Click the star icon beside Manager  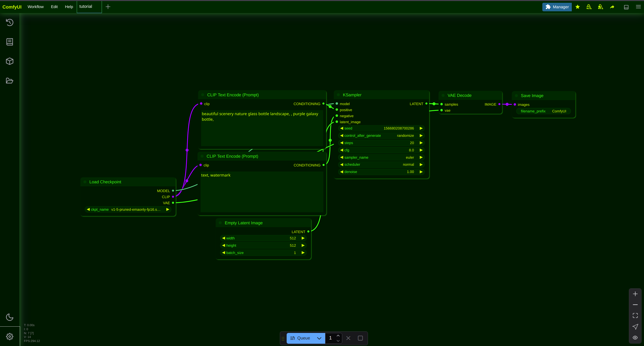pyautogui.click(x=578, y=7)
